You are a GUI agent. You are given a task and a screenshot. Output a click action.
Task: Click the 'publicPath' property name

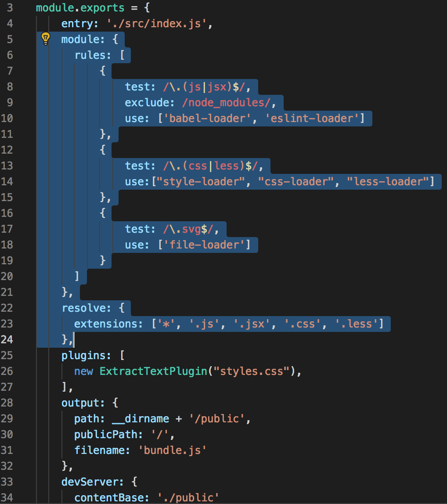click(105, 434)
